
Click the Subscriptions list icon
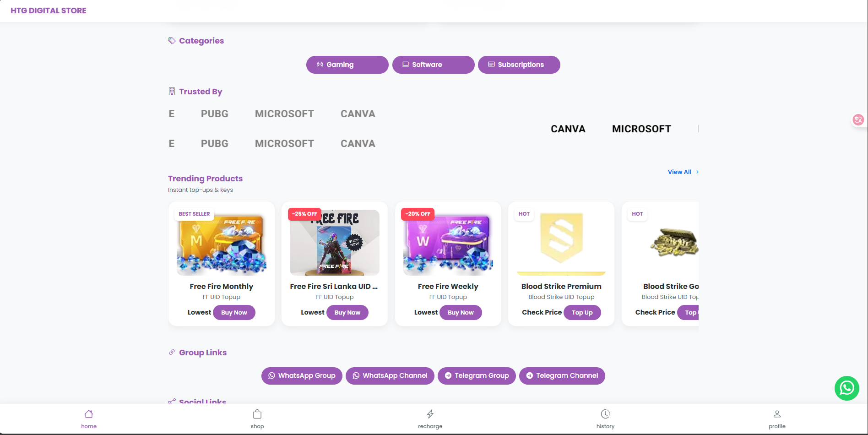point(491,65)
